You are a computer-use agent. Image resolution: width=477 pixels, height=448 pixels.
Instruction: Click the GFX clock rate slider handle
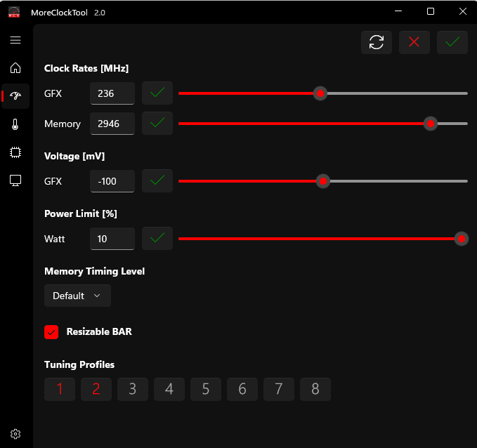point(320,93)
